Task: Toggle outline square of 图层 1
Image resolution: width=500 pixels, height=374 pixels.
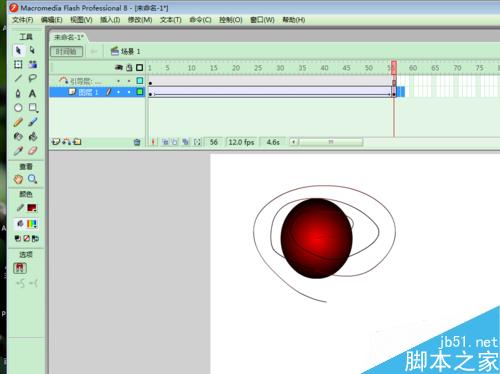Action: pyautogui.click(x=140, y=92)
